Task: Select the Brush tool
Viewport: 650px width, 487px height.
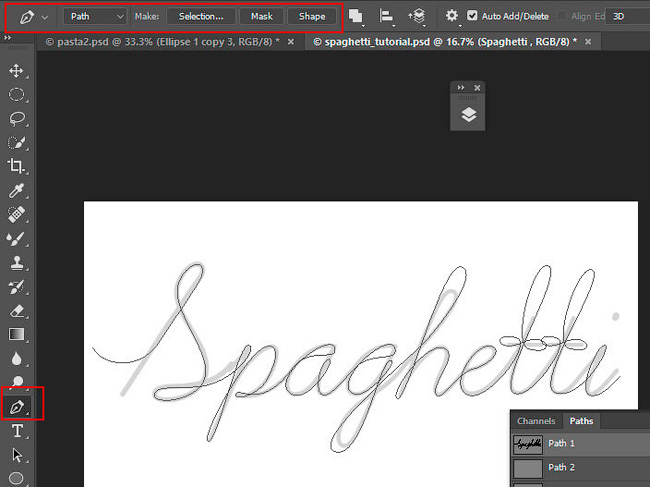Action: (x=16, y=238)
